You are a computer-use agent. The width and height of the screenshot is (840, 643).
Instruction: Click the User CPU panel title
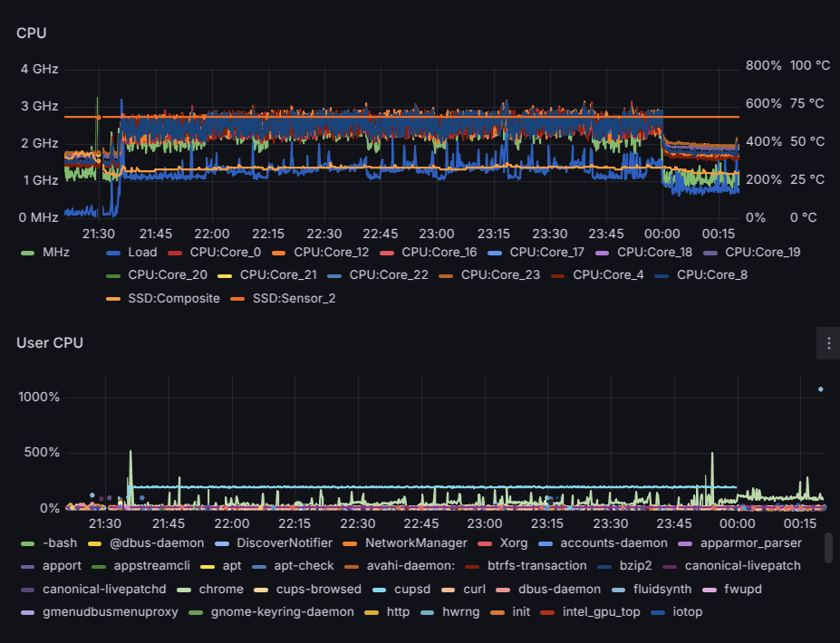coord(50,342)
